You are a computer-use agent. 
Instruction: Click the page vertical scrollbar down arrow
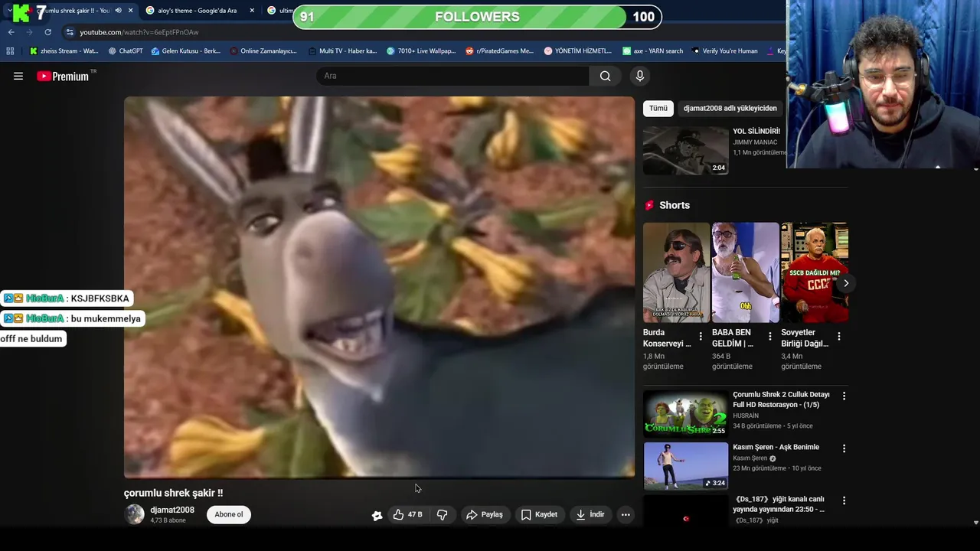(x=975, y=523)
